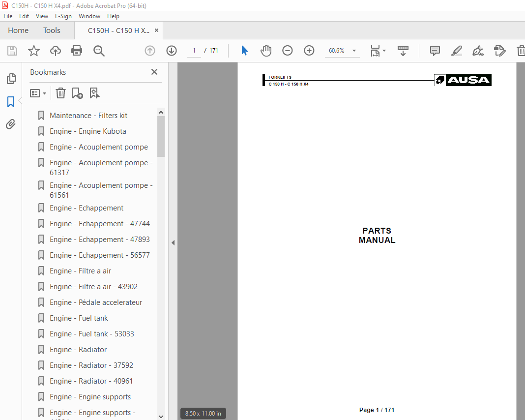Click the bookmarks scrollbar thumb

click(161, 136)
